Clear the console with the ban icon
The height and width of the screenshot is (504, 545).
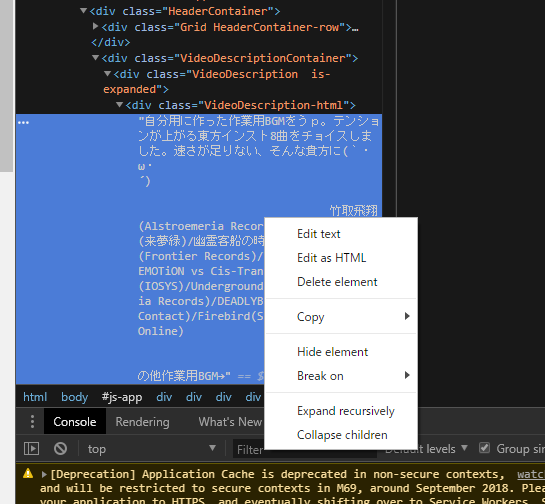click(60, 448)
